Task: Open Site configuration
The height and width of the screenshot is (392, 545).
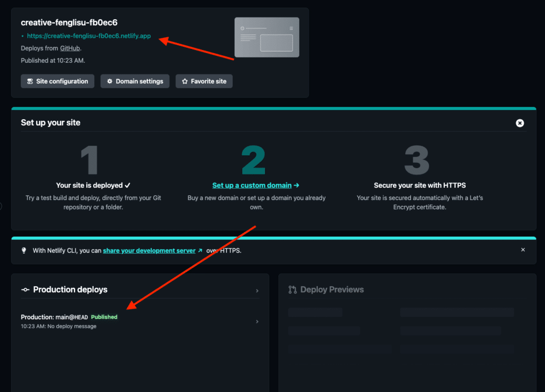Action: pyautogui.click(x=57, y=81)
